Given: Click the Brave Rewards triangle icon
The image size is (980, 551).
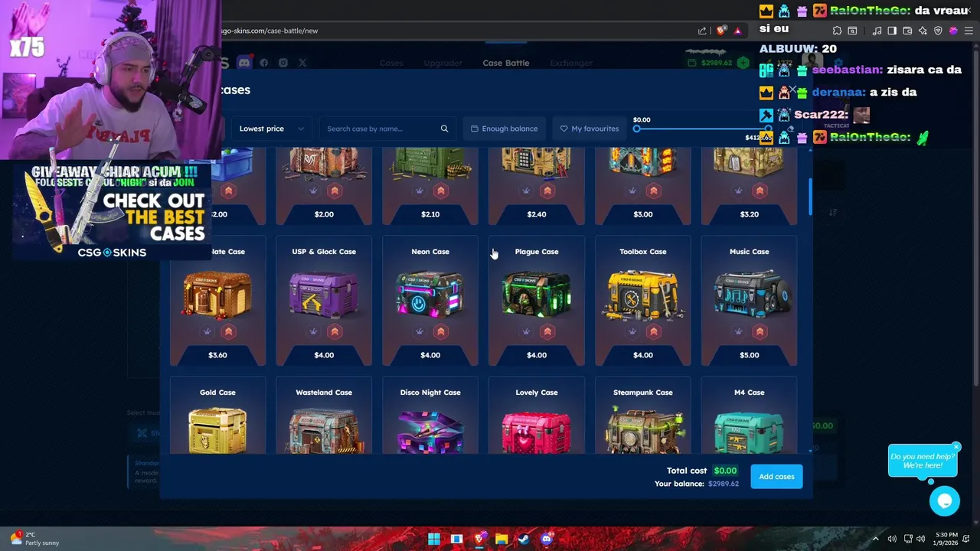Looking at the screenshot, I should click(x=737, y=31).
